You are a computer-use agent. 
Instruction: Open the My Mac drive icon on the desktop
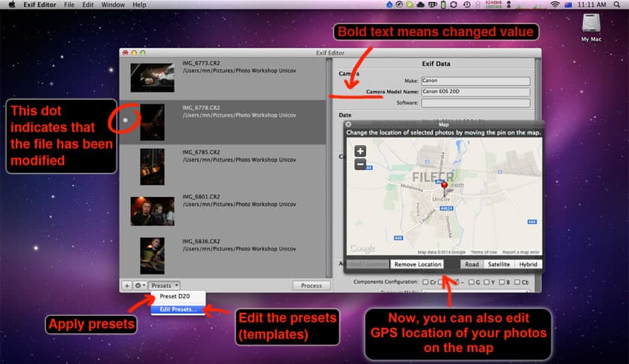(x=591, y=23)
